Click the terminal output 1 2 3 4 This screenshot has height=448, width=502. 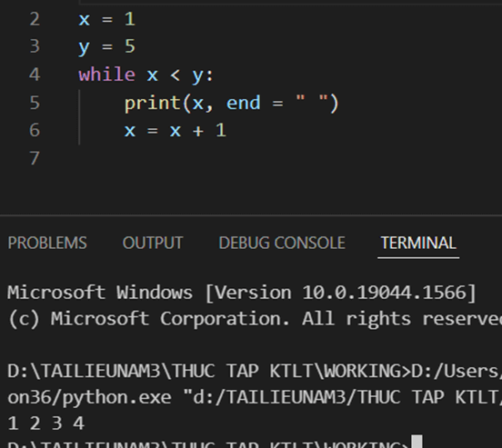[46, 423]
